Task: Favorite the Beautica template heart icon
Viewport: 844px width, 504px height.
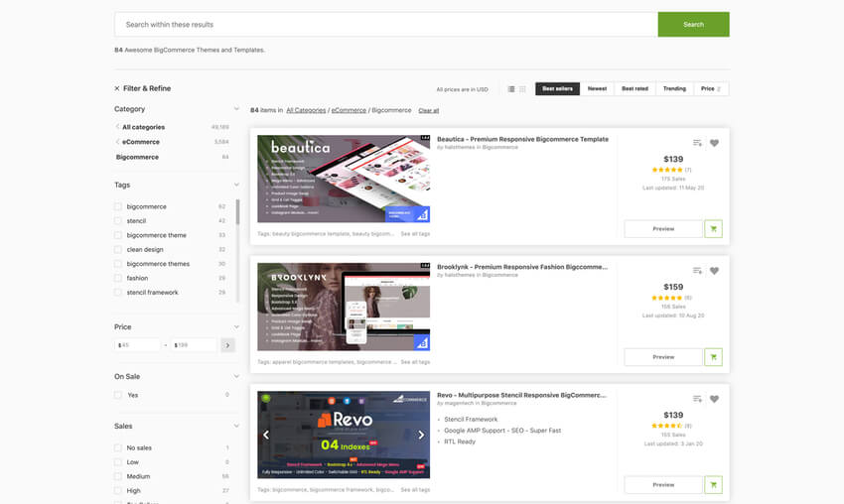Action: pos(714,143)
